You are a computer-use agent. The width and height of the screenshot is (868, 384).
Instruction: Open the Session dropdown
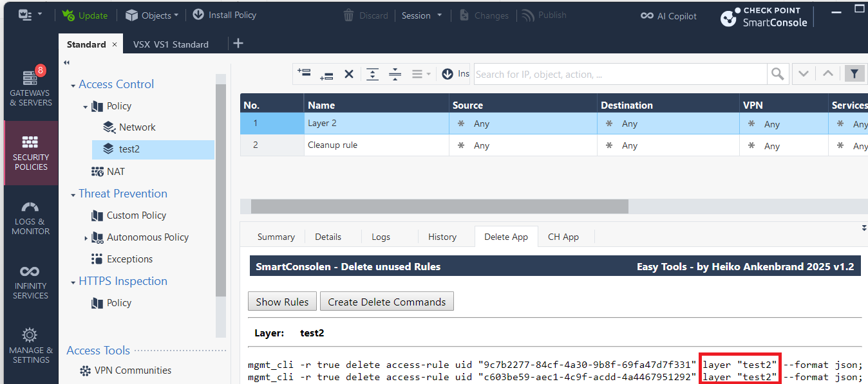click(422, 15)
